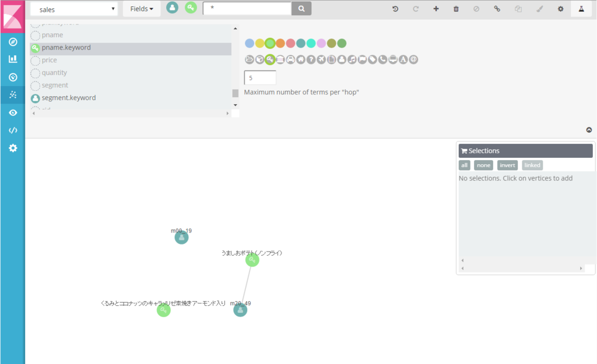Click field list scroll down arrow
Viewport: 597px width, 364px height.
[236, 105]
